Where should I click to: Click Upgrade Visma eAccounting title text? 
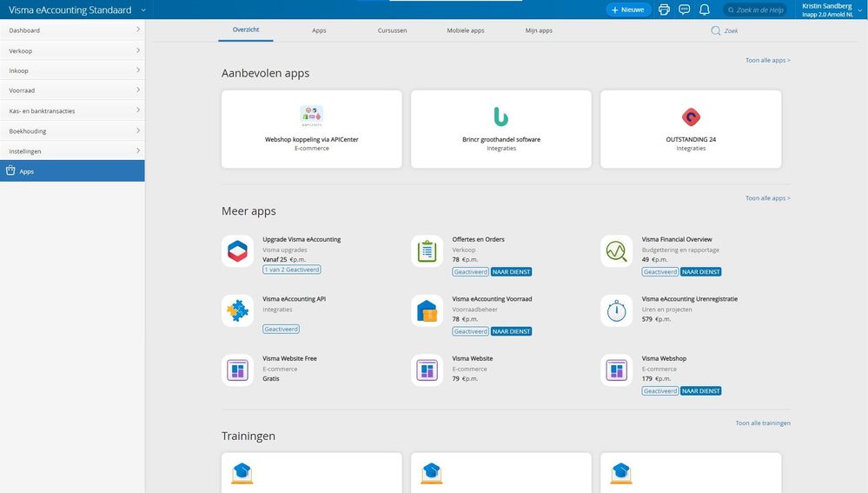pos(301,239)
